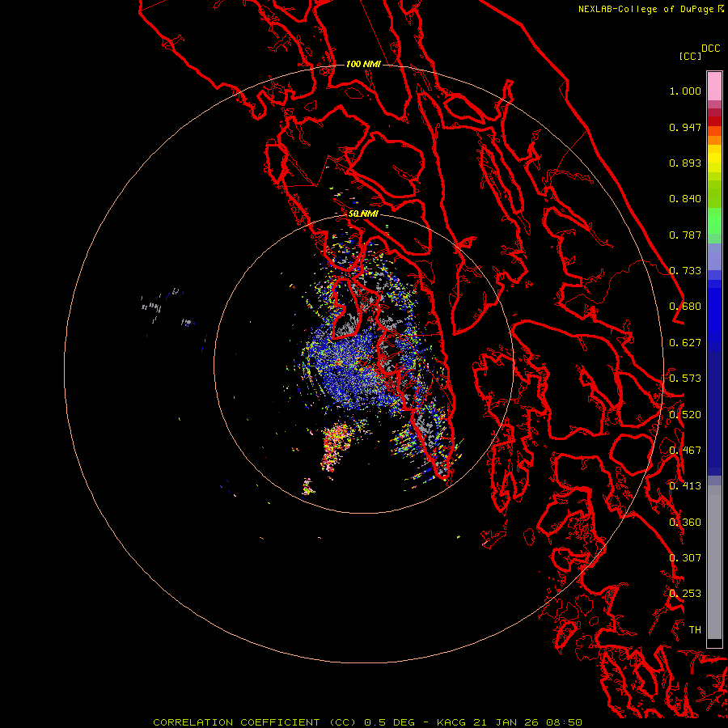728x728 pixels.
Task: Click the 0.680 scale value
Action: (x=685, y=307)
